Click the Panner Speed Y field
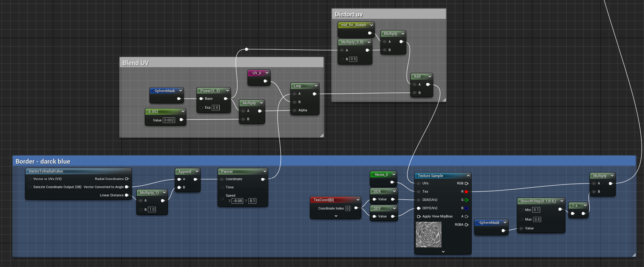 252,201
